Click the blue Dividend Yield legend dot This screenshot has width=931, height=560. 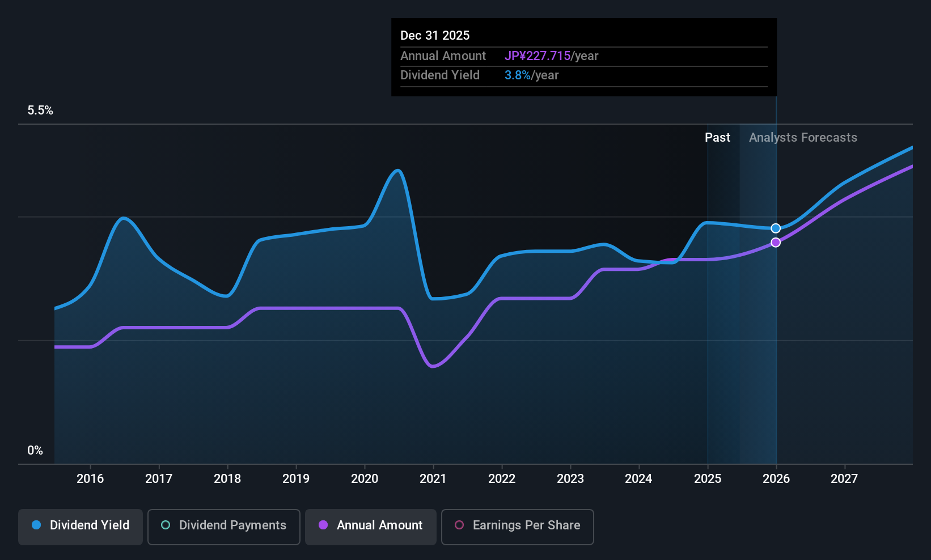pyautogui.click(x=36, y=525)
